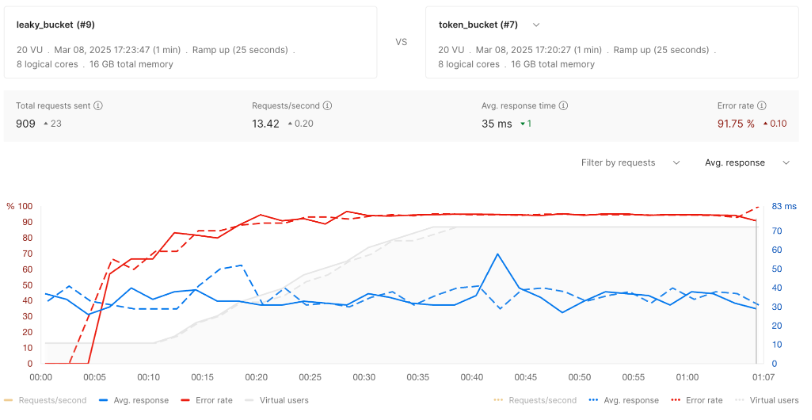Screen dimensions: 812x420
Task: Click the 00:30 mark on time axis
Action: (363, 379)
